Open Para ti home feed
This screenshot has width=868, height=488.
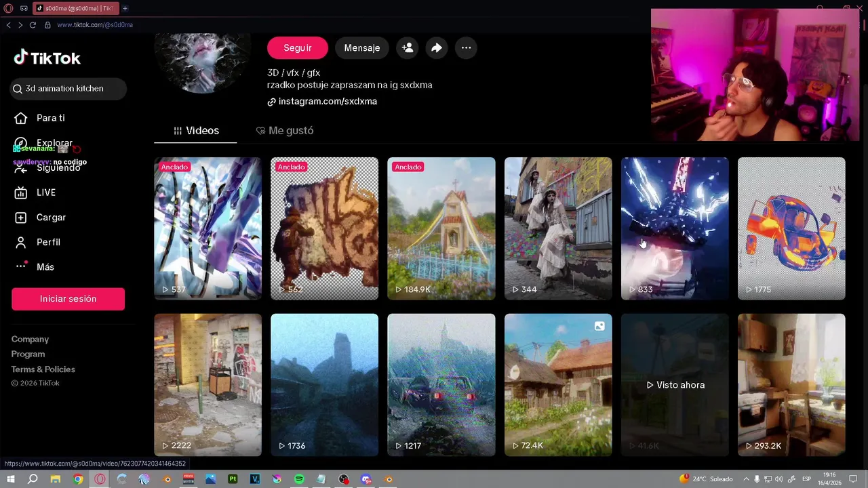click(x=41, y=118)
